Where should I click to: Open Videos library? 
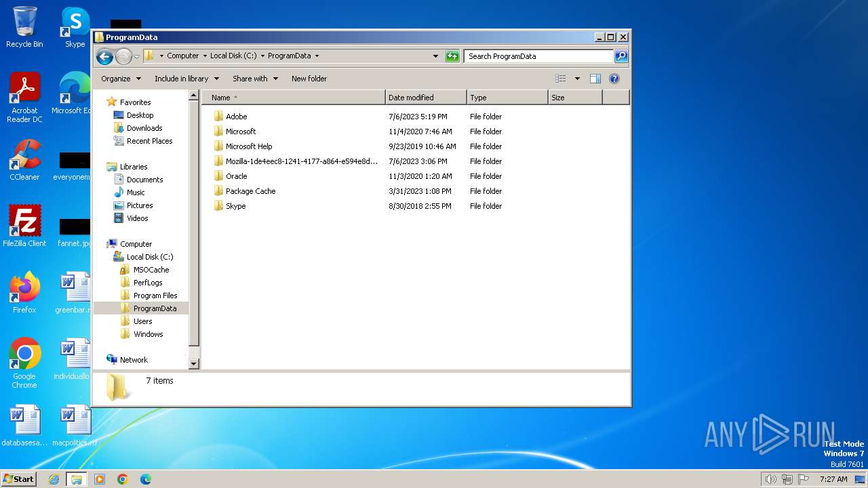tap(137, 218)
